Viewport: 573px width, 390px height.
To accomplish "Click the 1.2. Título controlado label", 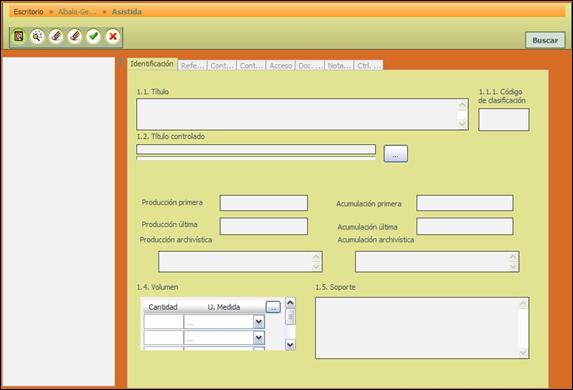I will point(171,136).
